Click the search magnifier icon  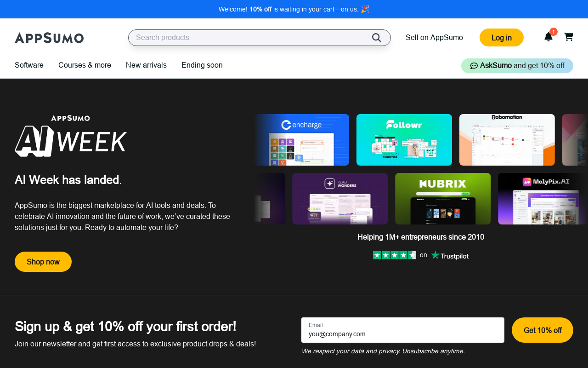tap(377, 38)
